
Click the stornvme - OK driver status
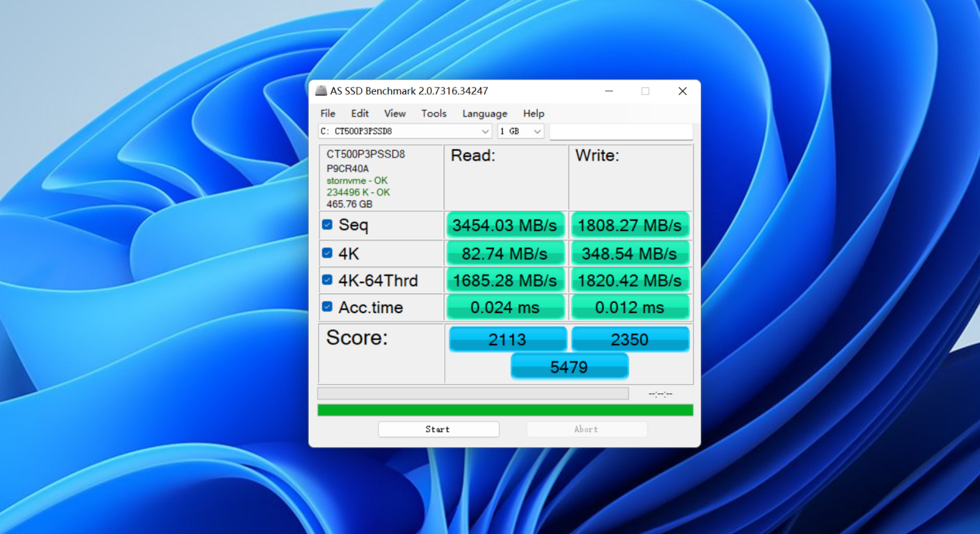(357, 181)
